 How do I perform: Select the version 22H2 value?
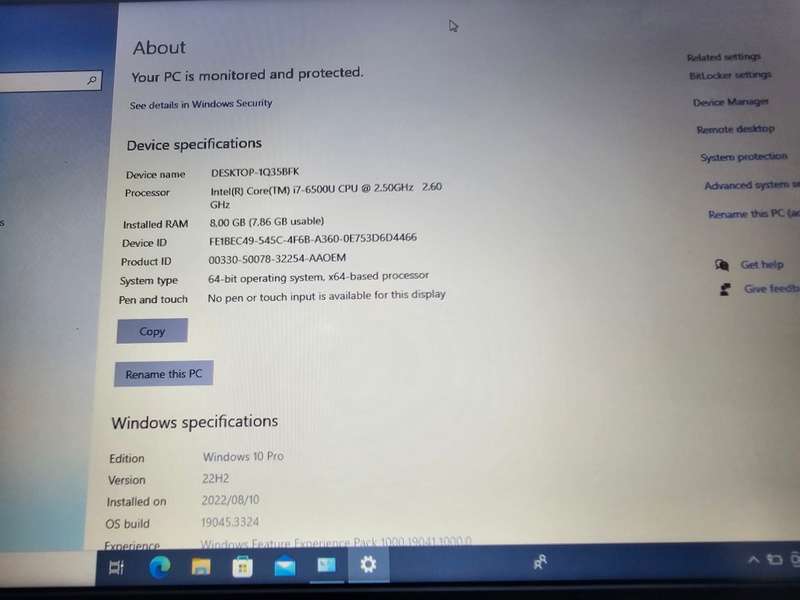coord(215,479)
